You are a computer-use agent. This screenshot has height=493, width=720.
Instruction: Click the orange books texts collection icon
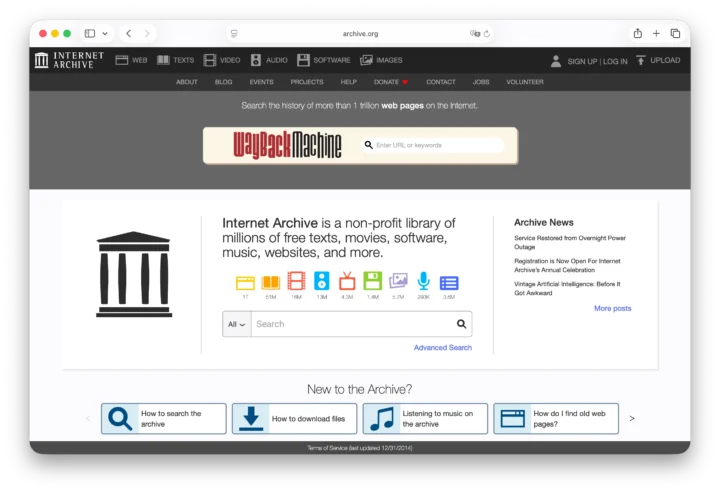[271, 282]
